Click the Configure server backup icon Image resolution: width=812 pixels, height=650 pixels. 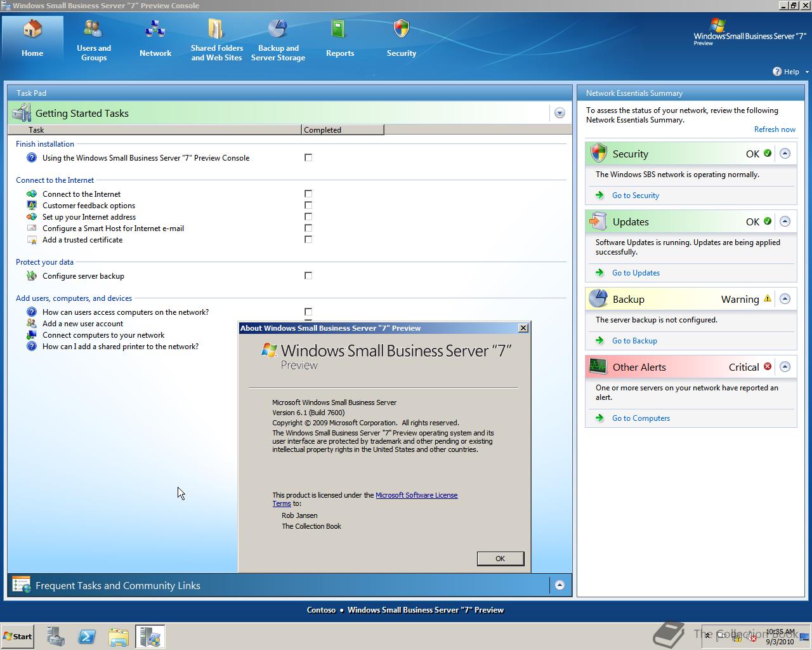coord(32,276)
